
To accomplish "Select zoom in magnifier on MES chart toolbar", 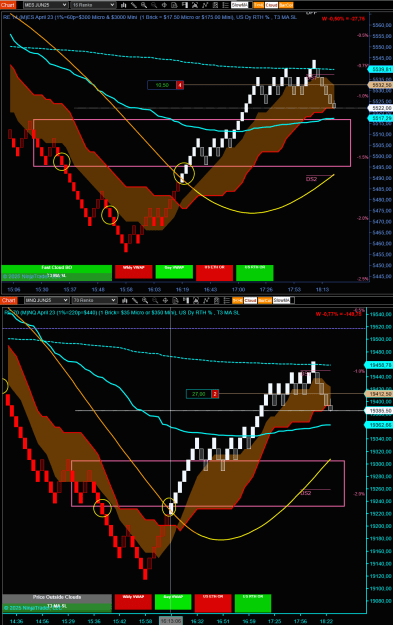I will tap(143, 5).
